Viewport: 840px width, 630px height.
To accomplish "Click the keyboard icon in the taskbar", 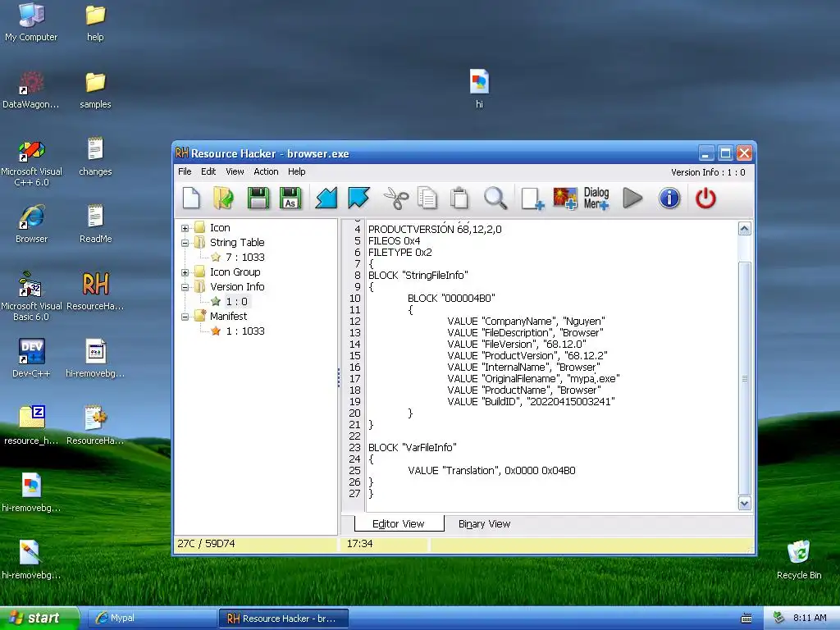I will point(746,619).
